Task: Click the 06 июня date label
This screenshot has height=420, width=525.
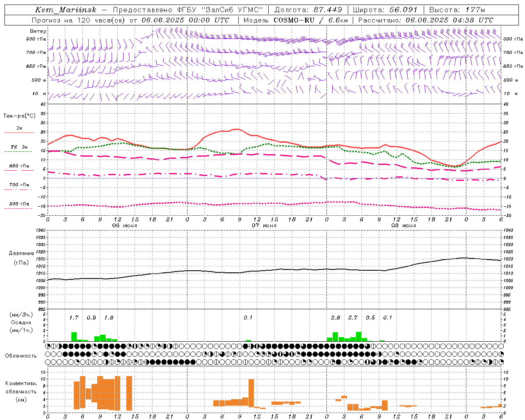Action: pos(125,226)
